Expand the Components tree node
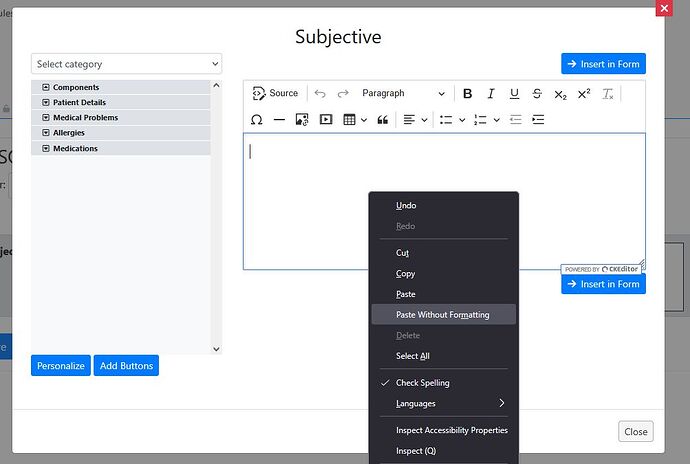This screenshot has height=464, width=690. (x=46, y=88)
